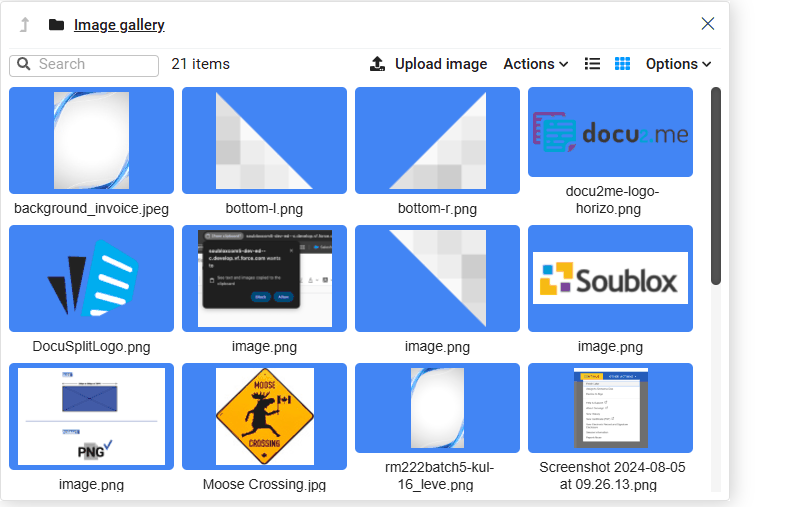This screenshot has width=789, height=507.
Task: Click the Moose Crossing.jpg file name
Action: click(264, 484)
